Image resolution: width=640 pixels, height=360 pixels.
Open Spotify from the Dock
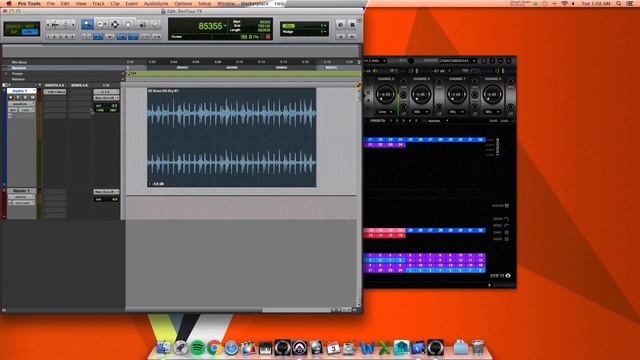(x=198, y=348)
